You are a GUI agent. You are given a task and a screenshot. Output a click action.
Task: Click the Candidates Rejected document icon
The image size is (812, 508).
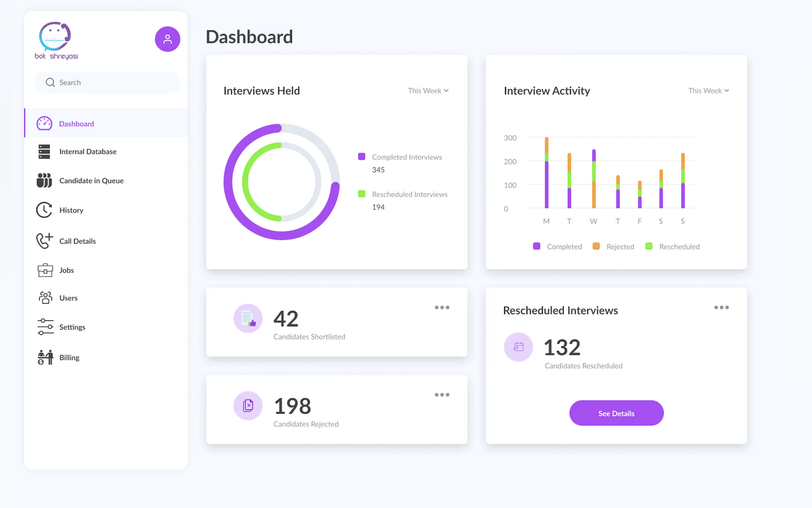coord(248,406)
